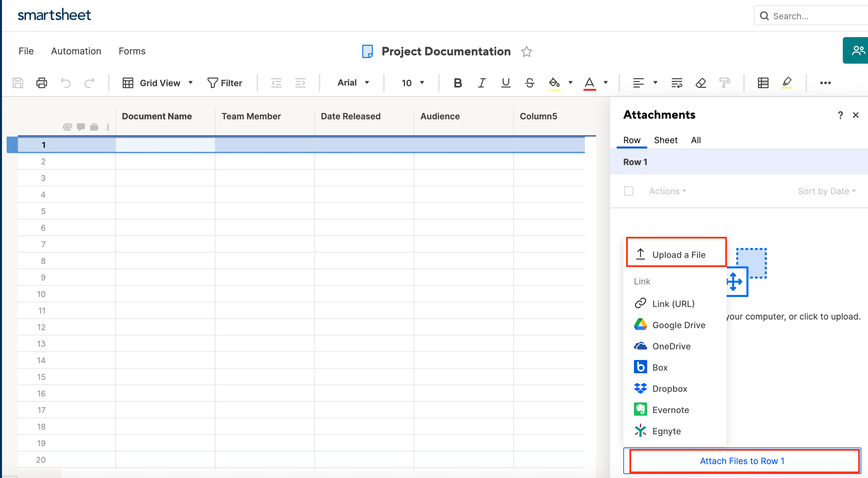
Task: Switch to the Sheet attachments tab
Action: point(665,140)
